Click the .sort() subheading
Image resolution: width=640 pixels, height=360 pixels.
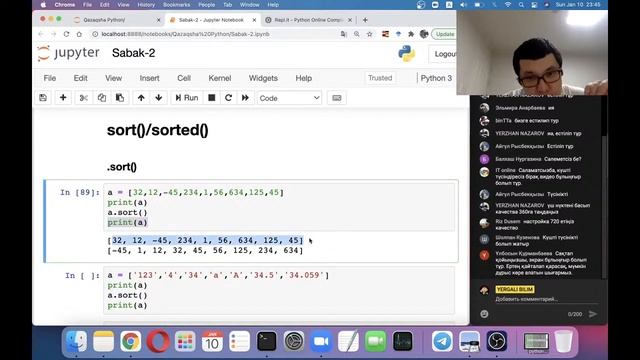pyautogui.click(x=122, y=167)
